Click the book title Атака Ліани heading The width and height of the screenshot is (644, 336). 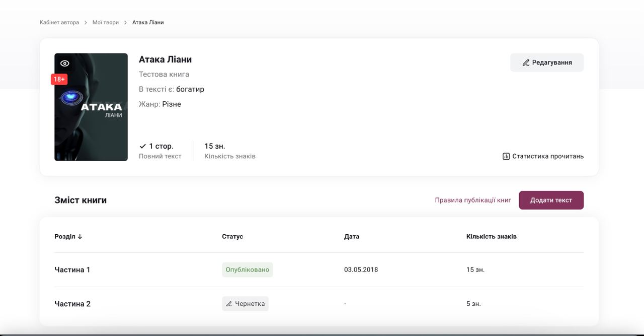tap(165, 59)
